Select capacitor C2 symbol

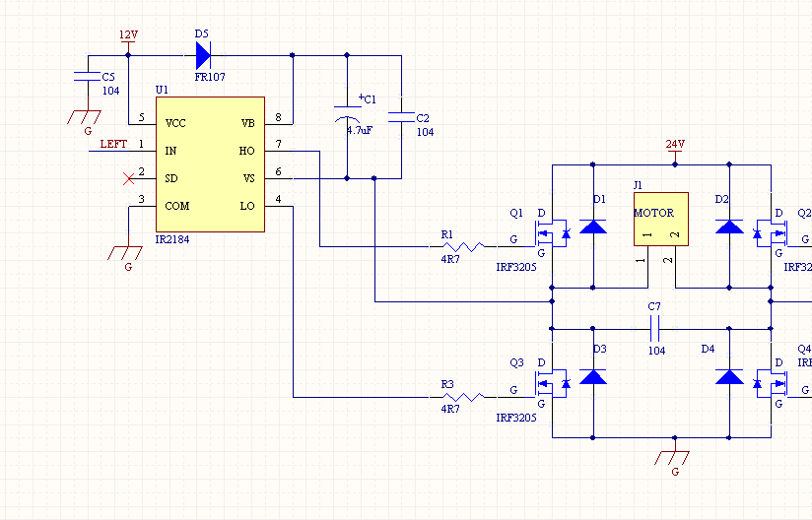401,117
